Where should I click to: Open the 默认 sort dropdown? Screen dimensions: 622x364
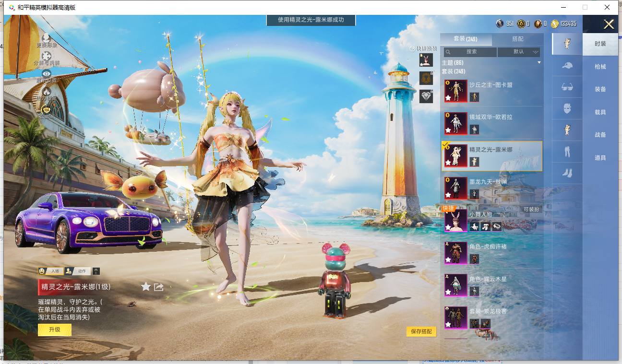pyautogui.click(x=519, y=51)
